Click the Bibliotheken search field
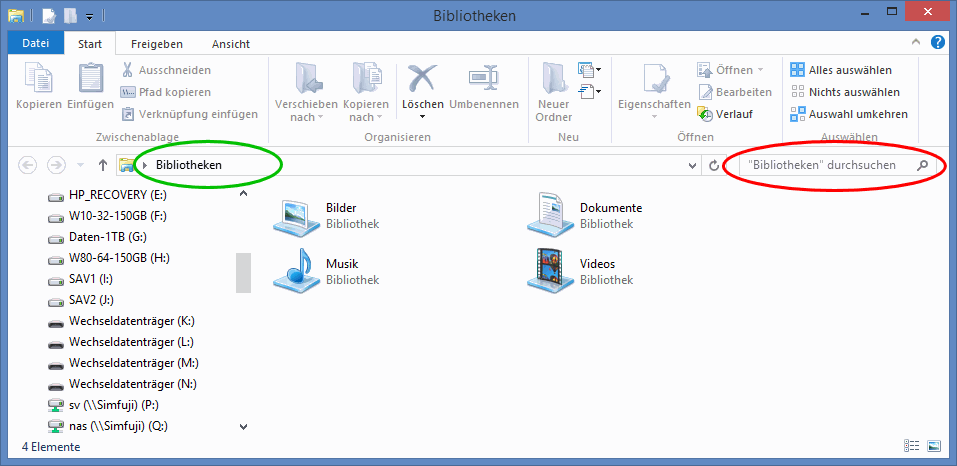The height and width of the screenshot is (466, 957). tap(825, 165)
